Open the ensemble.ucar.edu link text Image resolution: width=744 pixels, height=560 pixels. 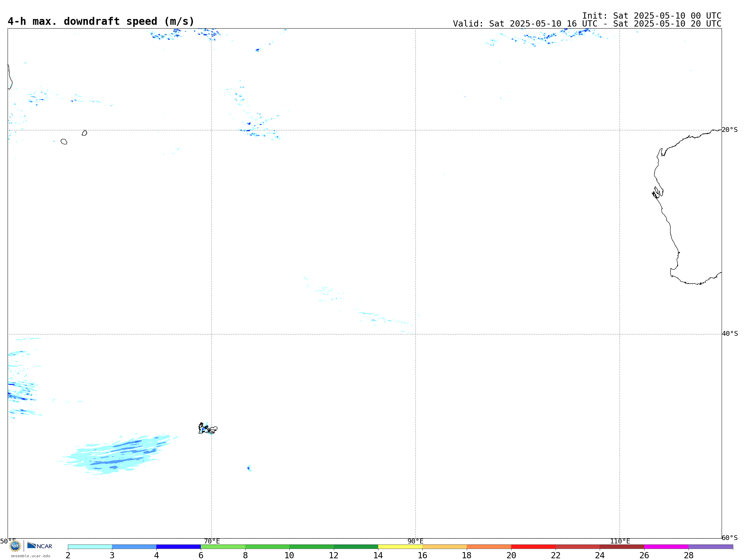click(x=31, y=556)
